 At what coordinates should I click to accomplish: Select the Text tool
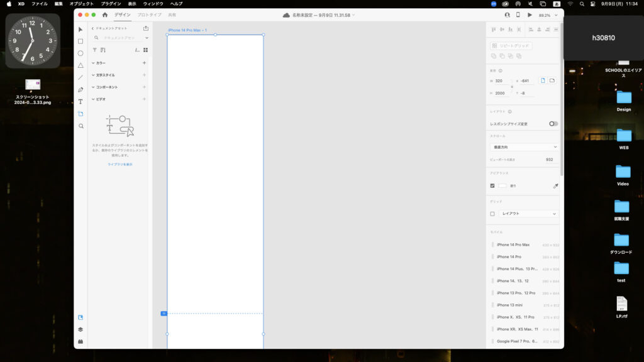pos(80,102)
